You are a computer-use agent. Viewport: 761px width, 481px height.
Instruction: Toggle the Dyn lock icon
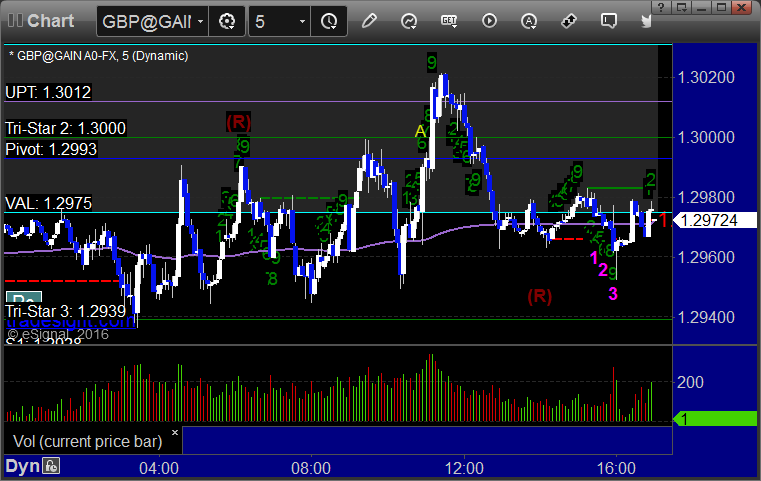[x=51, y=466]
